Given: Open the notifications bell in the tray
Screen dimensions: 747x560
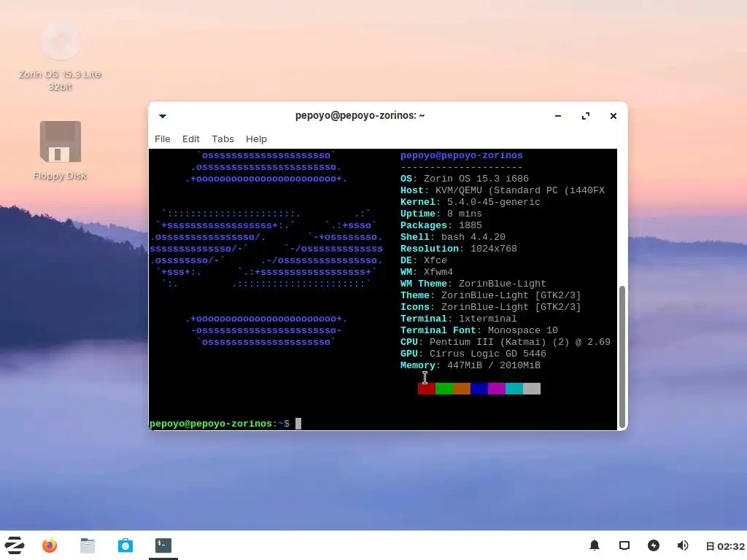Looking at the screenshot, I should [594, 545].
